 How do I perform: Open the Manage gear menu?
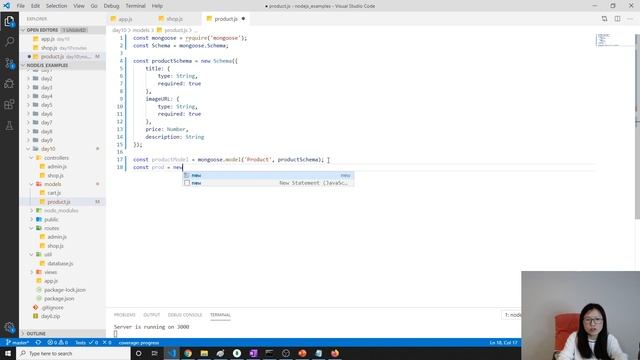pos(9,327)
